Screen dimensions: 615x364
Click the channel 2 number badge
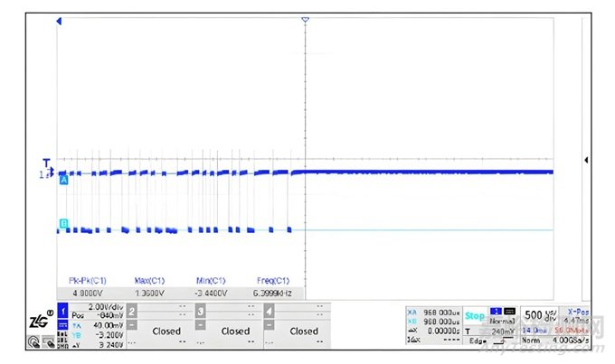coord(132,311)
